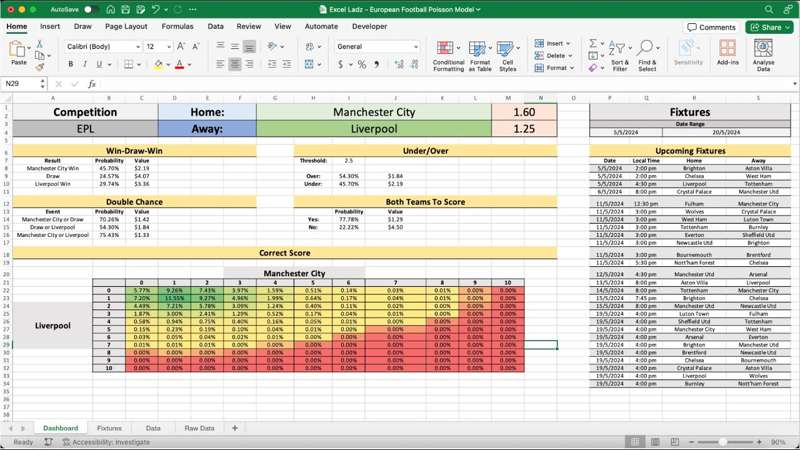This screenshot has height=450, width=800.
Task: Click the Cut scissors icon
Action: point(39,44)
